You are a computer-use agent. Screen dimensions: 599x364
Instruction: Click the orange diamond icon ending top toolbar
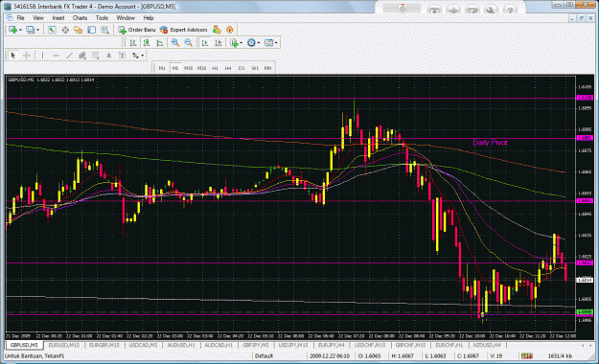230,30
